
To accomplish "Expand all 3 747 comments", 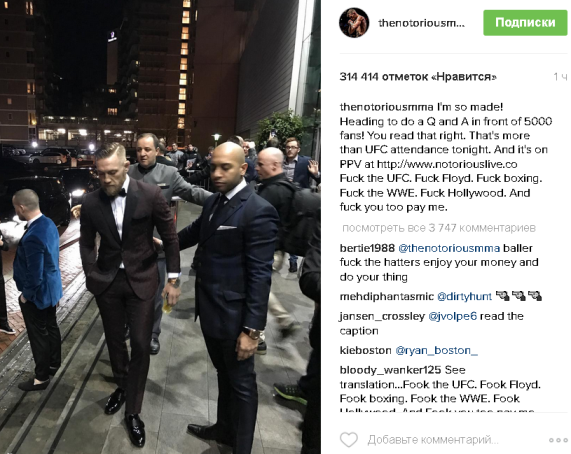I will [439, 228].
